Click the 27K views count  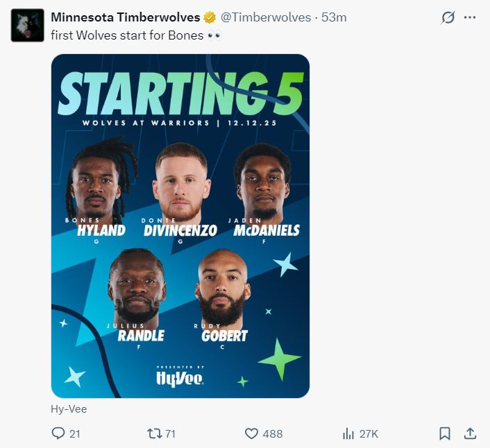tap(369, 433)
